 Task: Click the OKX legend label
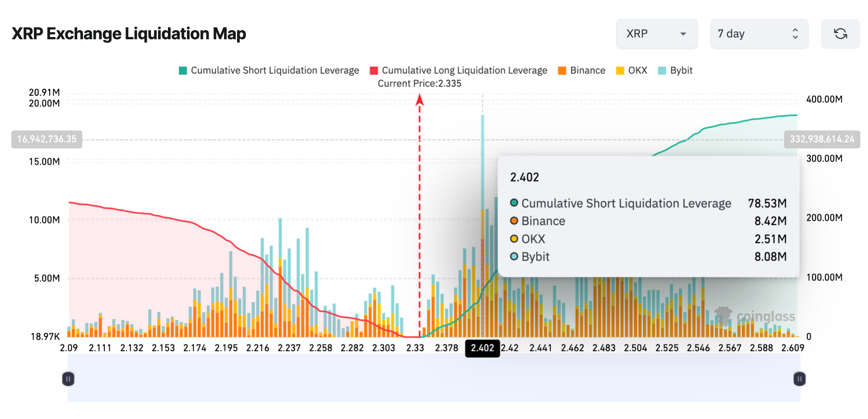pyautogui.click(x=637, y=70)
